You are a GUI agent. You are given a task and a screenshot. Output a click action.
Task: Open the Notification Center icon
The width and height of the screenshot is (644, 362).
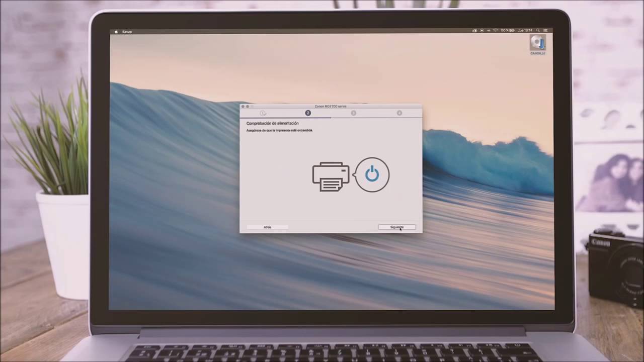pos(545,31)
